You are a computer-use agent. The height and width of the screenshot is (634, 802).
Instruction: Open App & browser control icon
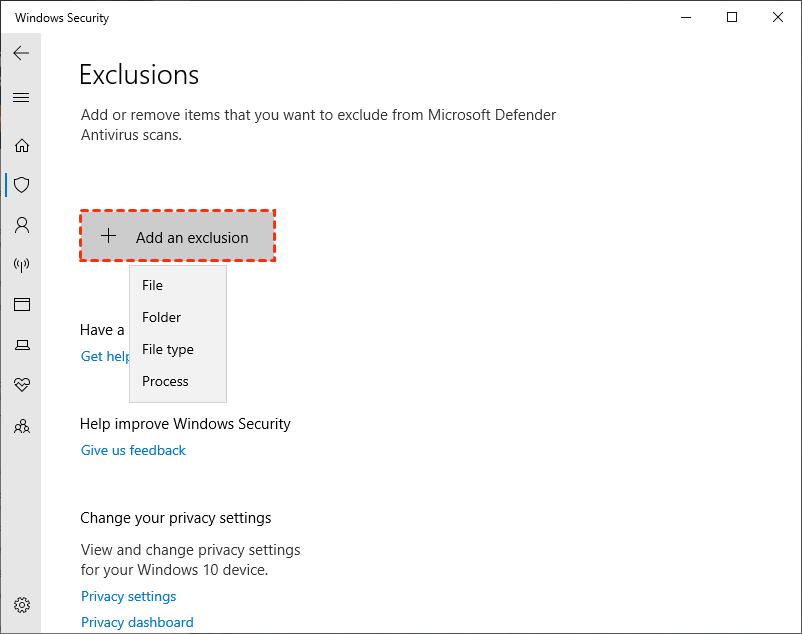pos(21,304)
